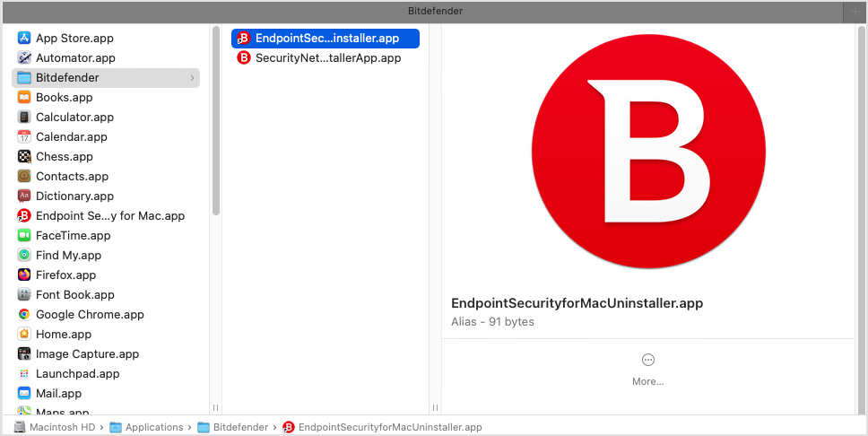Select Google Chrome.app row text
This screenshot has width=868, height=436.
90,314
